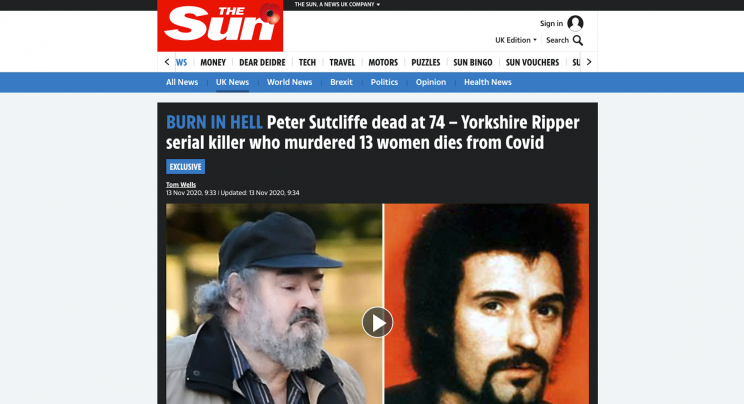Select the UK News tab
Image resolution: width=744 pixels, height=404 pixels.
232,82
